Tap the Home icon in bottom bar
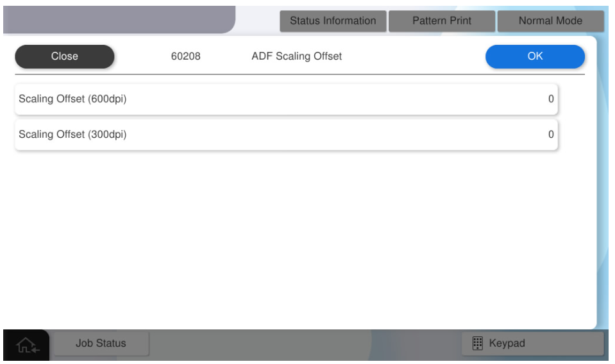 click(x=26, y=345)
